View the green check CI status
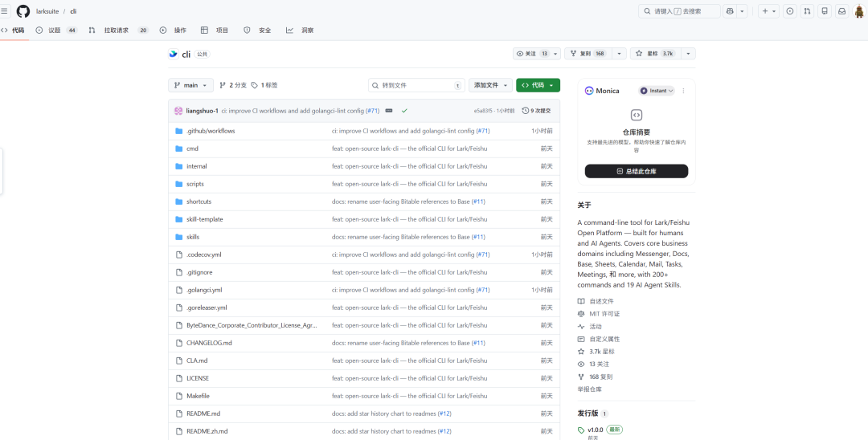 pos(404,111)
